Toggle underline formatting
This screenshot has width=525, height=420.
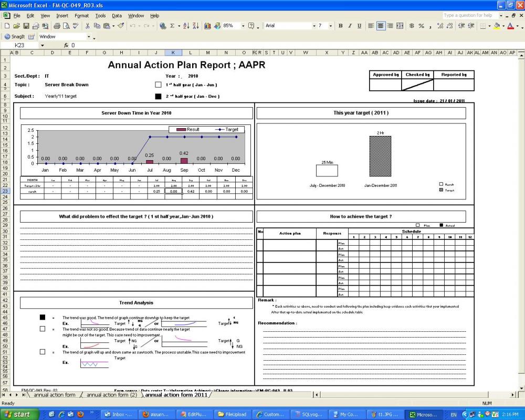coord(359,26)
